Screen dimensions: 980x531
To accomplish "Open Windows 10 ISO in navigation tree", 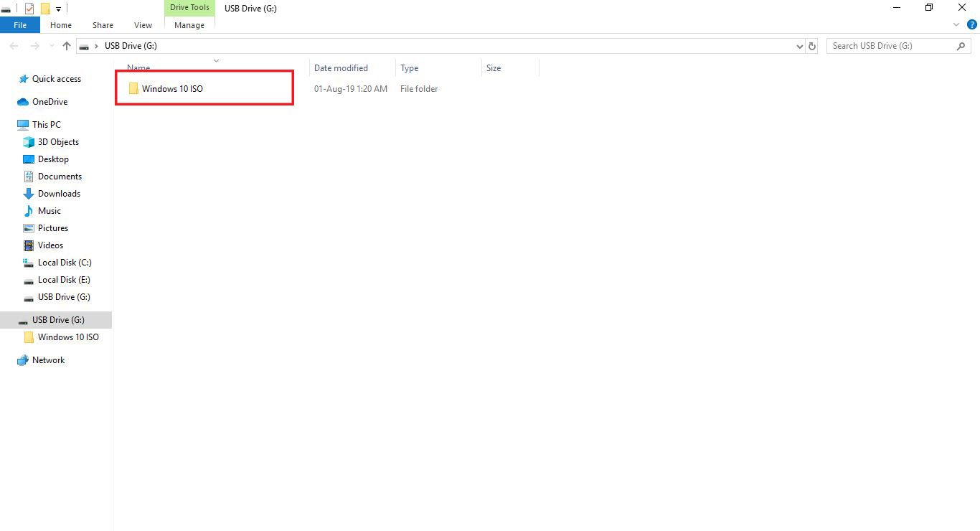I will click(68, 337).
